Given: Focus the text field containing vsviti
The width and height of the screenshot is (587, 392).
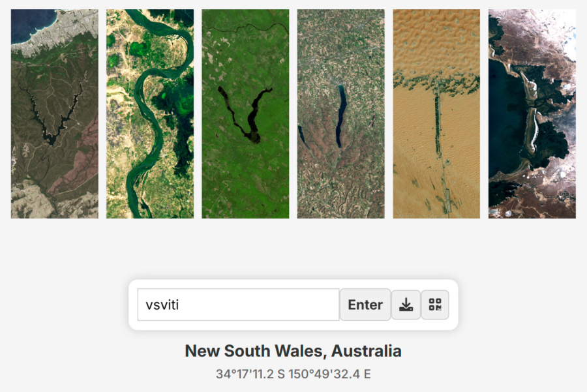Looking at the screenshot, I should point(239,305).
